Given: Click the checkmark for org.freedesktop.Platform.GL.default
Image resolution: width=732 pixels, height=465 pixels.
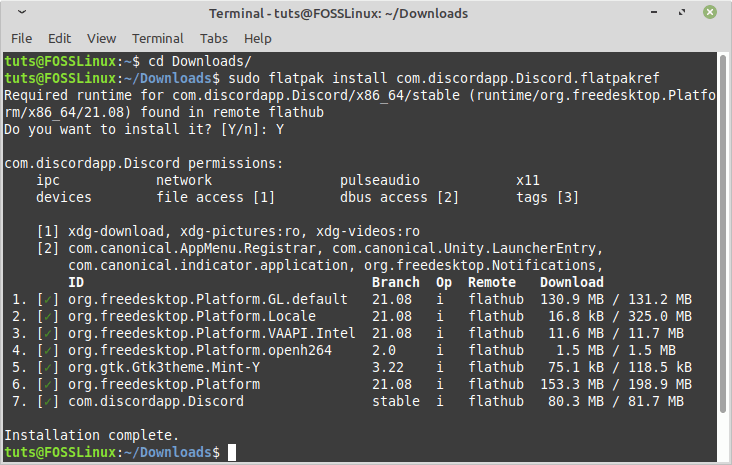Looking at the screenshot, I should click(x=48, y=299).
